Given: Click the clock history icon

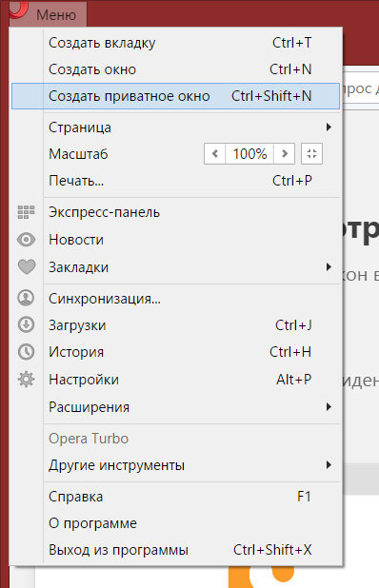Looking at the screenshot, I should click(x=26, y=352).
